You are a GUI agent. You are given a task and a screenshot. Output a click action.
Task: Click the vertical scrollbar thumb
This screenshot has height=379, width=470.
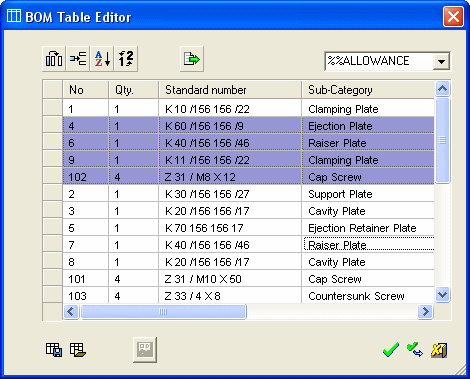tap(442, 140)
